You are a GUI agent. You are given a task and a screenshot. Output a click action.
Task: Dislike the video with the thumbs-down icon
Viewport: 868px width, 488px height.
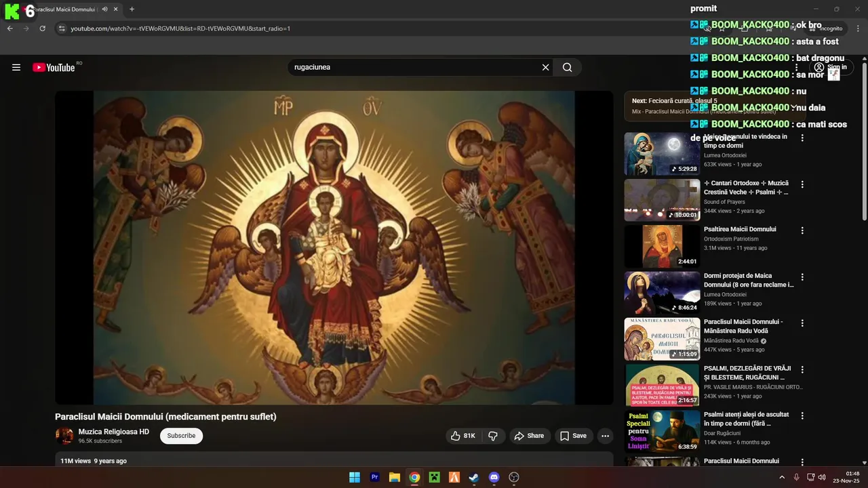point(493,436)
